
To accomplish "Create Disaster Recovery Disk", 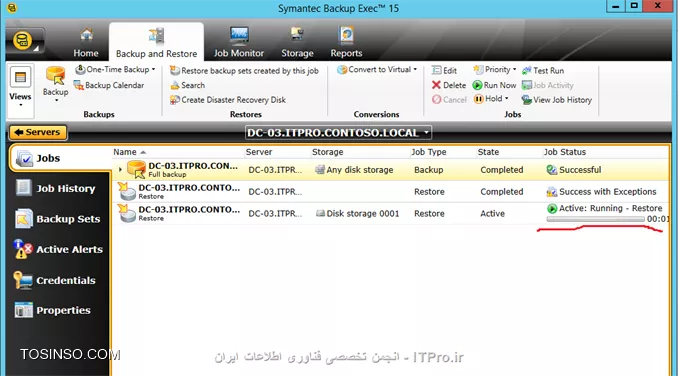I will coord(228,100).
